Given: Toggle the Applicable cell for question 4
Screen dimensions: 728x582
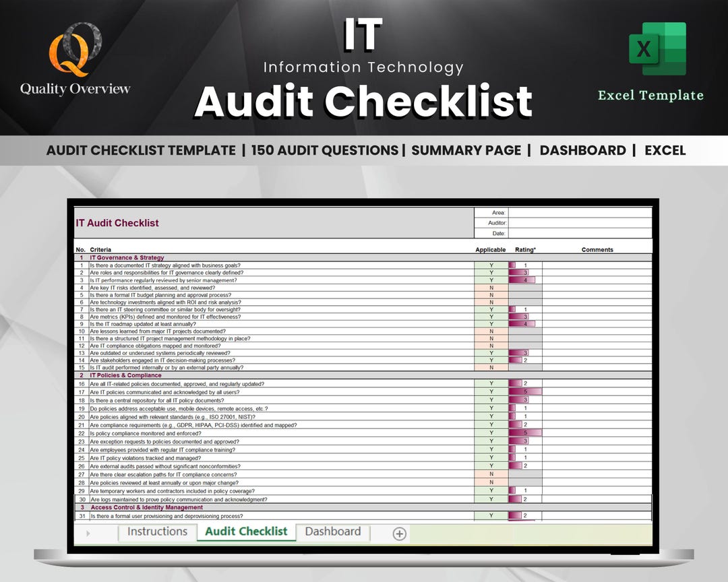Looking at the screenshot, I should [x=491, y=287].
